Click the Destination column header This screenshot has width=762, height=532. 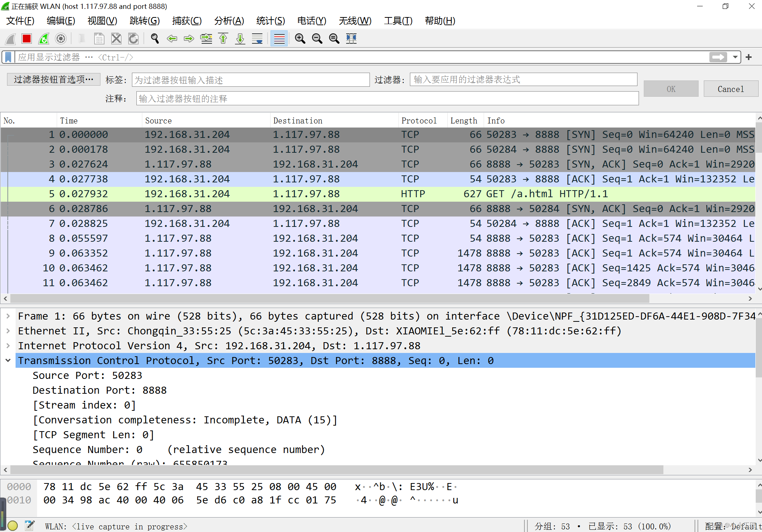point(334,120)
